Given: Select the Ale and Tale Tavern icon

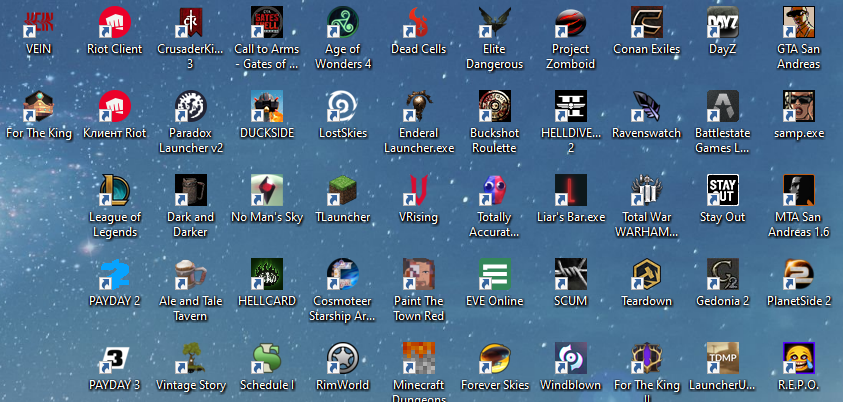Looking at the screenshot, I should (x=190, y=274).
